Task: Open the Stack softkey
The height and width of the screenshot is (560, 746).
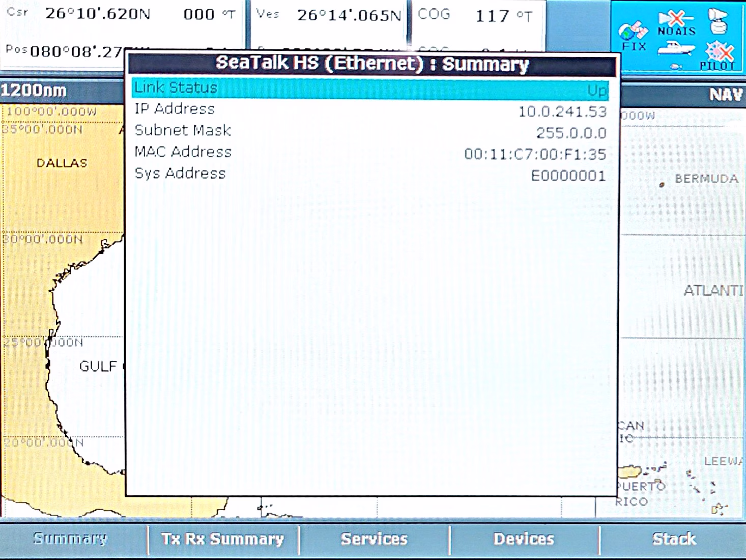Action: (x=674, y=539)
